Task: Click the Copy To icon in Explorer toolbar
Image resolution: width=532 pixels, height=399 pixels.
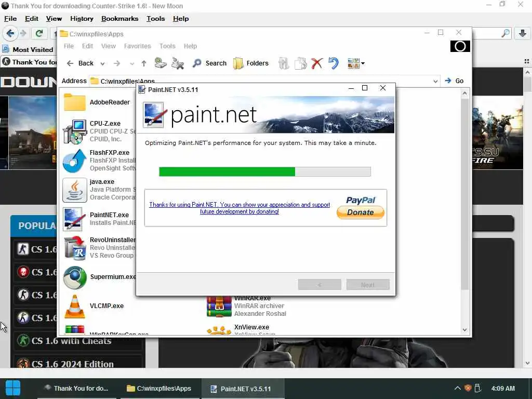Action: 300,63
